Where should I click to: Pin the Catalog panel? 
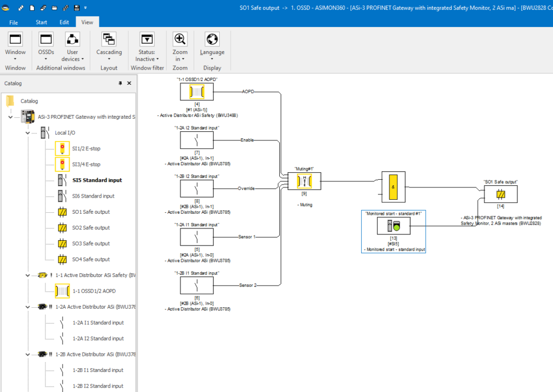coord(120,84)
